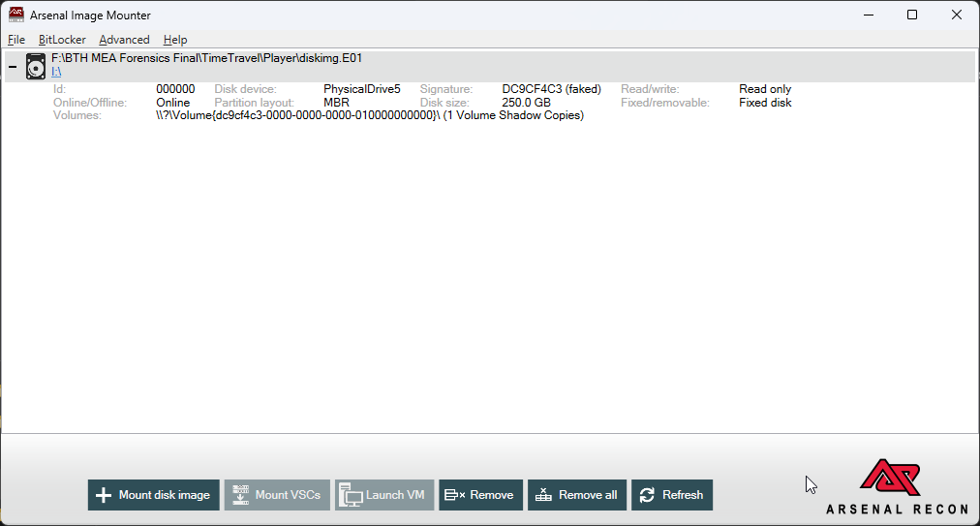Image resolution: width=980 pixels, height=526 pixels.
Task: Remove the selected mounted disk
Action: pos(480,495)
